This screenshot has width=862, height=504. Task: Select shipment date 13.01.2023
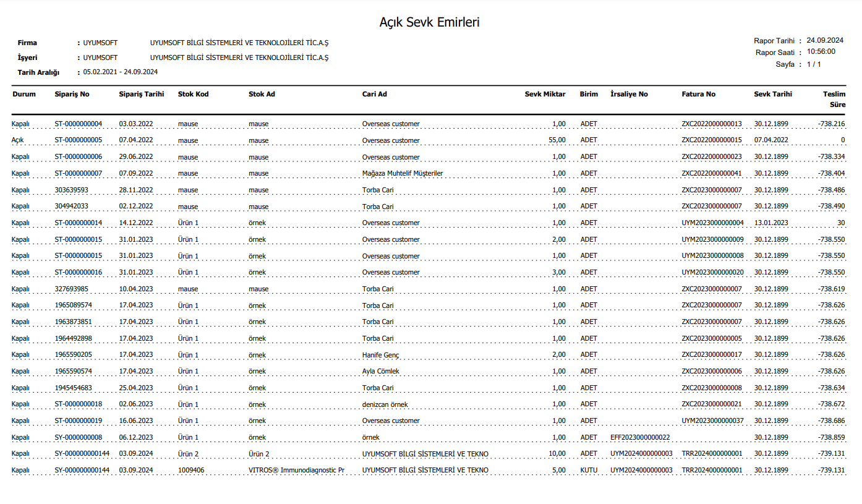(x=771, y=223)
